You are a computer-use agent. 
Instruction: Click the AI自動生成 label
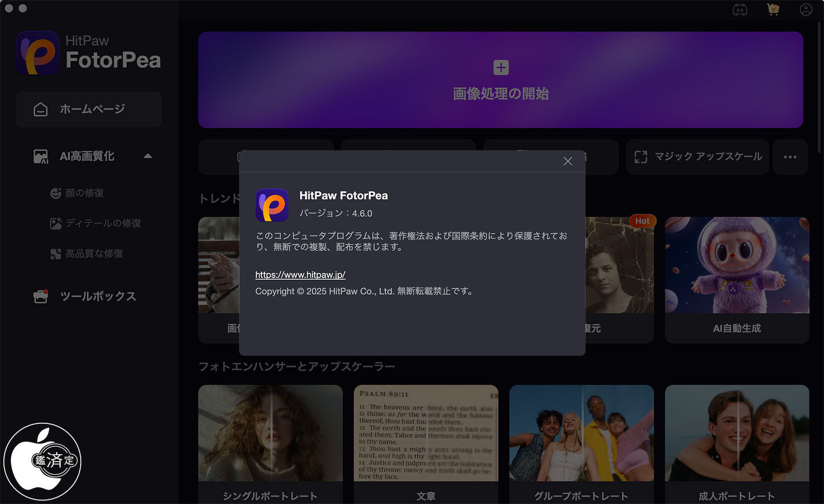[737, 328]
